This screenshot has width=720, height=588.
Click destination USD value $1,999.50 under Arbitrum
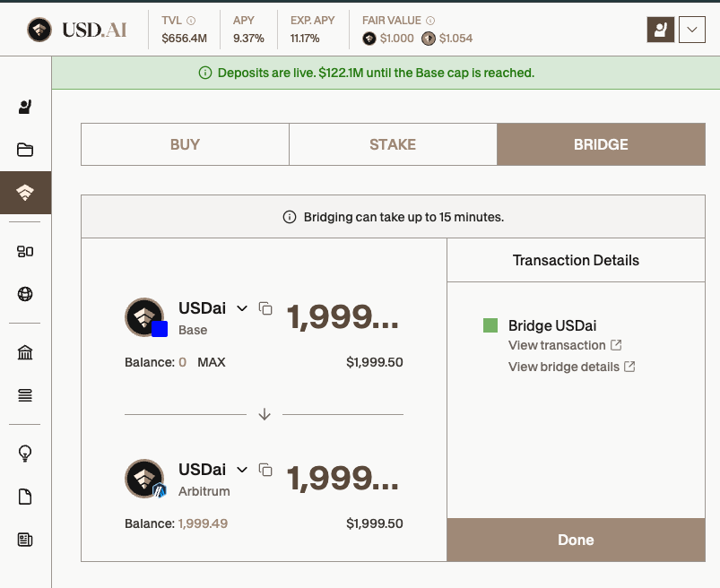(x=375, y=523)
